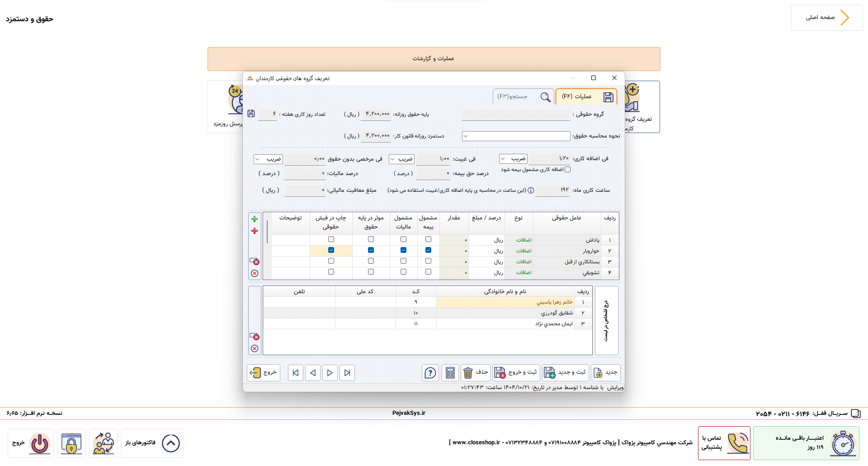Open ضریب dropdown for فی غیبت
This screenshot has width=868, height=466.
[401, 159]
